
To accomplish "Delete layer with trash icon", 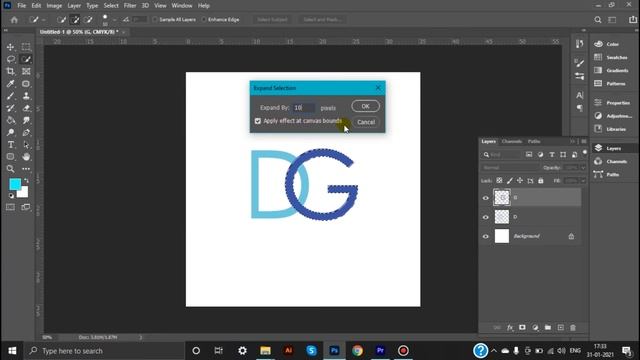I will (x=573, y=327).
